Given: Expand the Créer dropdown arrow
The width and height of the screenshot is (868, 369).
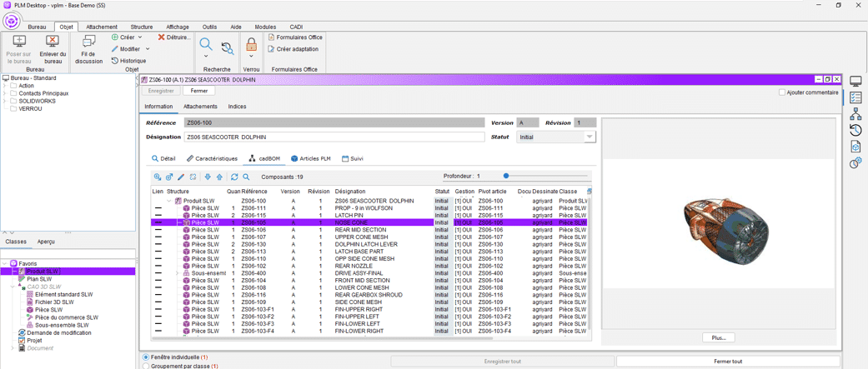Looking at the screenshot, I should point(140,37).
